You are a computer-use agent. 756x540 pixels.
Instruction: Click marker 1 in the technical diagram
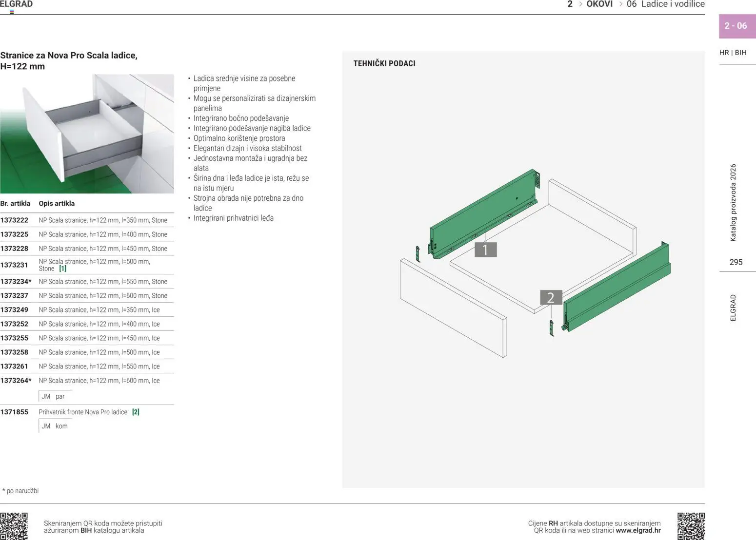click(x=485, y=250)
